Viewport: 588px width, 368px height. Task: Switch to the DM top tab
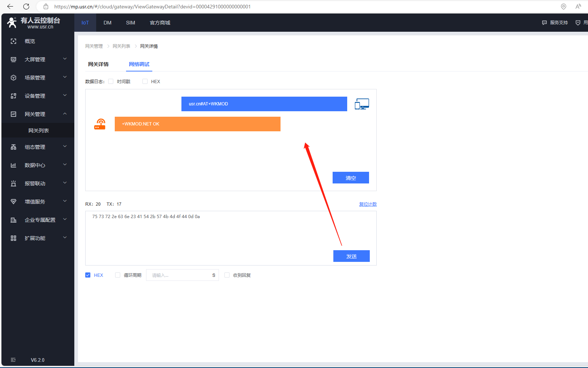(107, 23)
